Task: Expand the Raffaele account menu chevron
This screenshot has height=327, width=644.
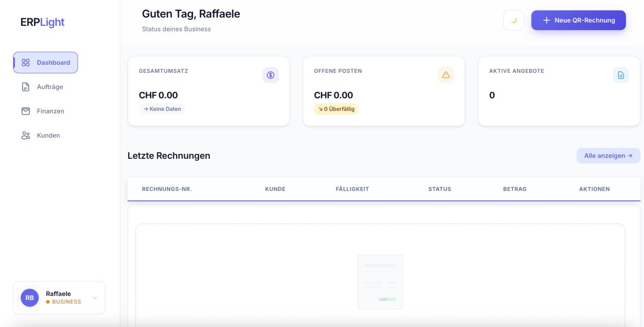Action: 95,298
